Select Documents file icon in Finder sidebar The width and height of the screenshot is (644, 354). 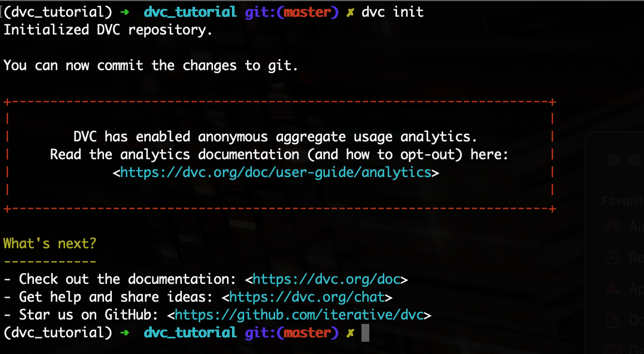612,320
